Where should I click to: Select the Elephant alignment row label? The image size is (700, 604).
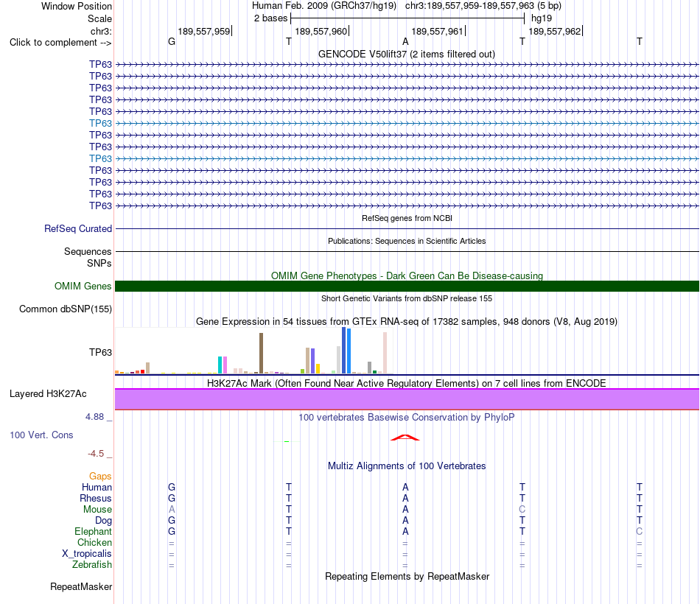(x=93, y=531)
